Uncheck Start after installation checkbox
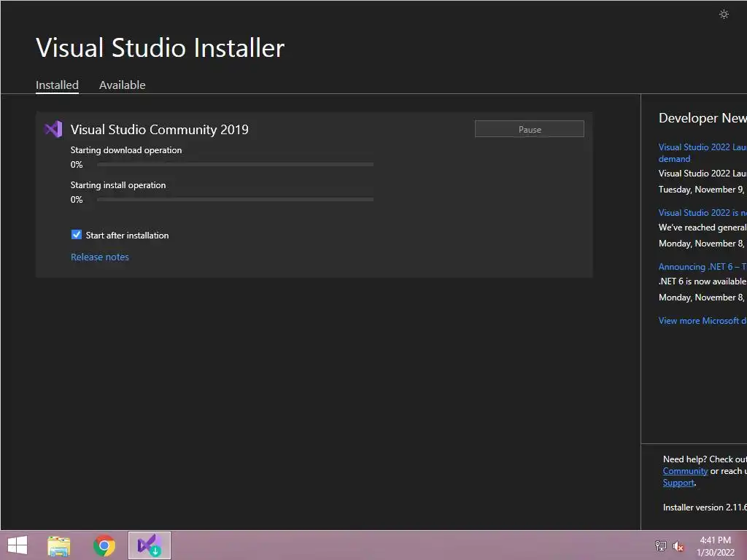 76,234
